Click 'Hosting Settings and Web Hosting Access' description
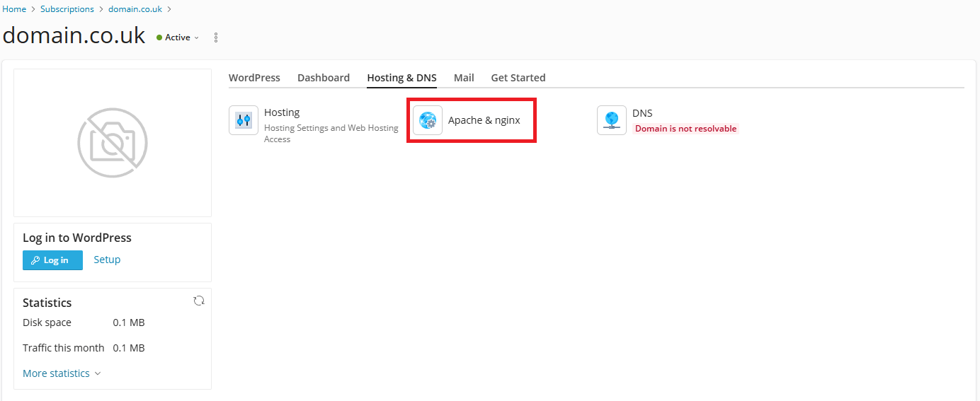 (x=331, y=134)
